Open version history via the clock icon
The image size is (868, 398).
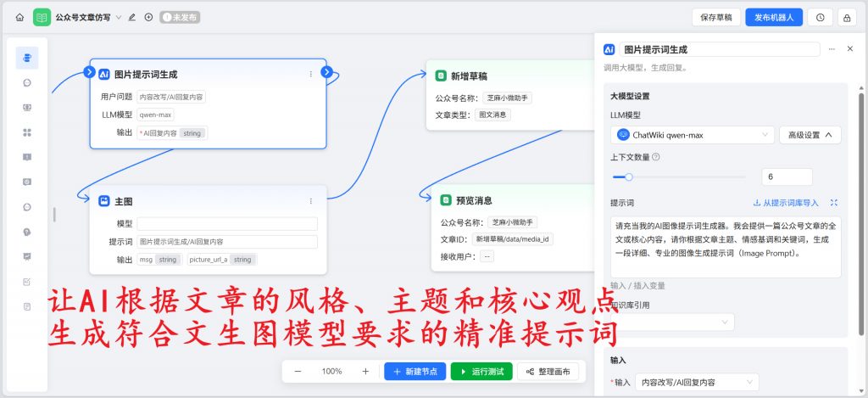[x=820, y=18]
